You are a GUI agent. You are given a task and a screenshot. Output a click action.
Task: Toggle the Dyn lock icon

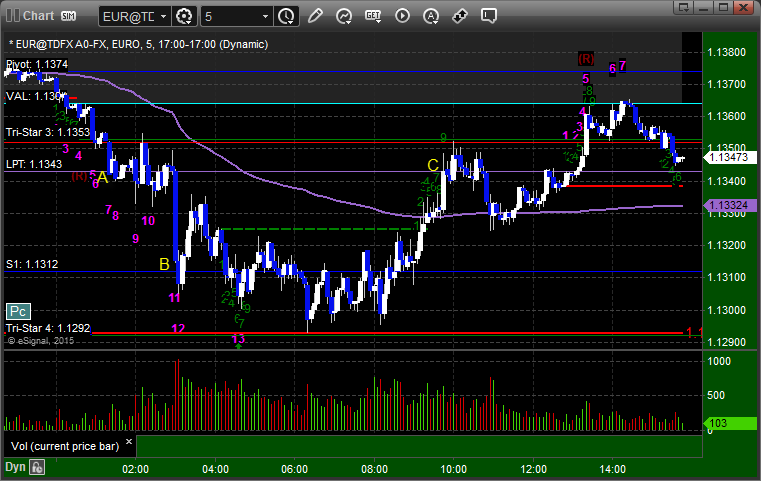pos(37,467)
